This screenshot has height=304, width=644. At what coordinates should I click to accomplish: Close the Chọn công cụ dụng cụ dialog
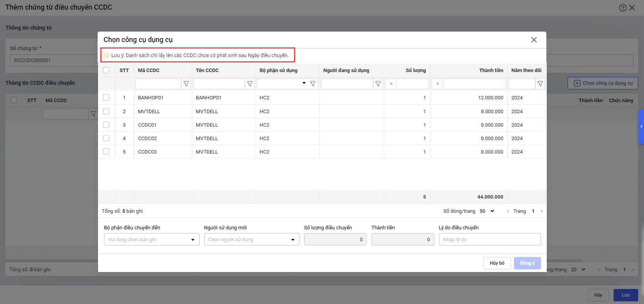point(534,40)
